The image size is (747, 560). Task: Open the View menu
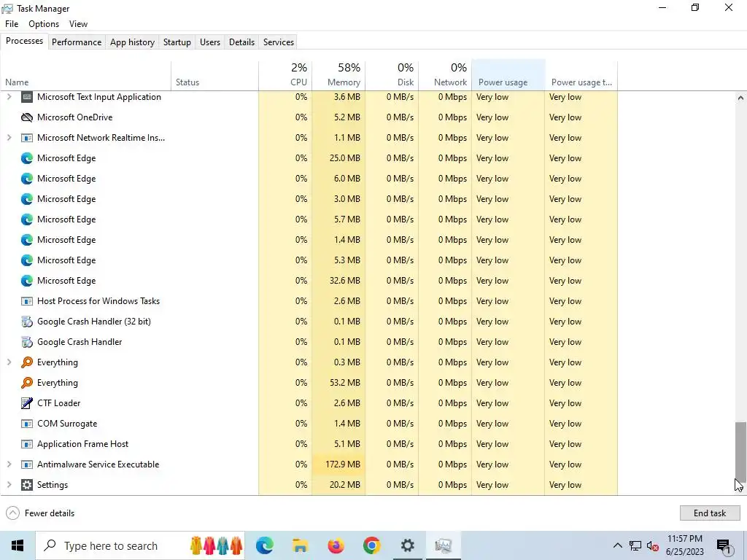(x=78, y=24)
